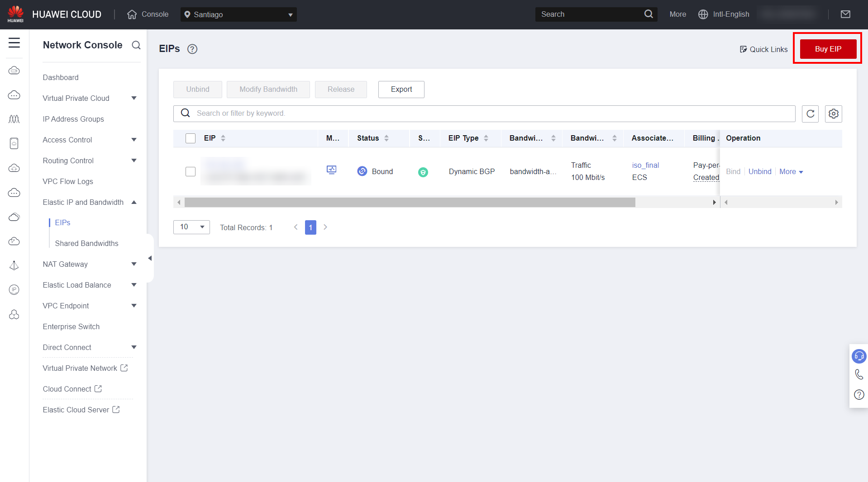Click the mail messages icon in header

(x=845, y=14)
